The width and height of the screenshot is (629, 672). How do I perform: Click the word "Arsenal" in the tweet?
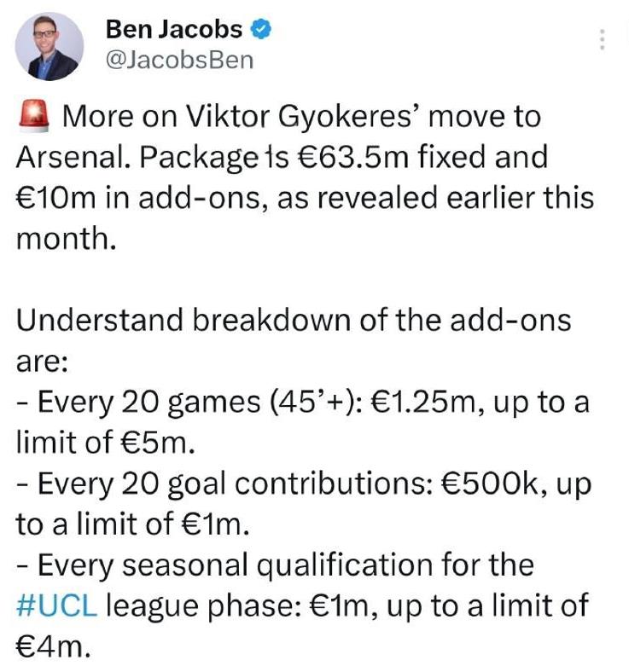71,157
